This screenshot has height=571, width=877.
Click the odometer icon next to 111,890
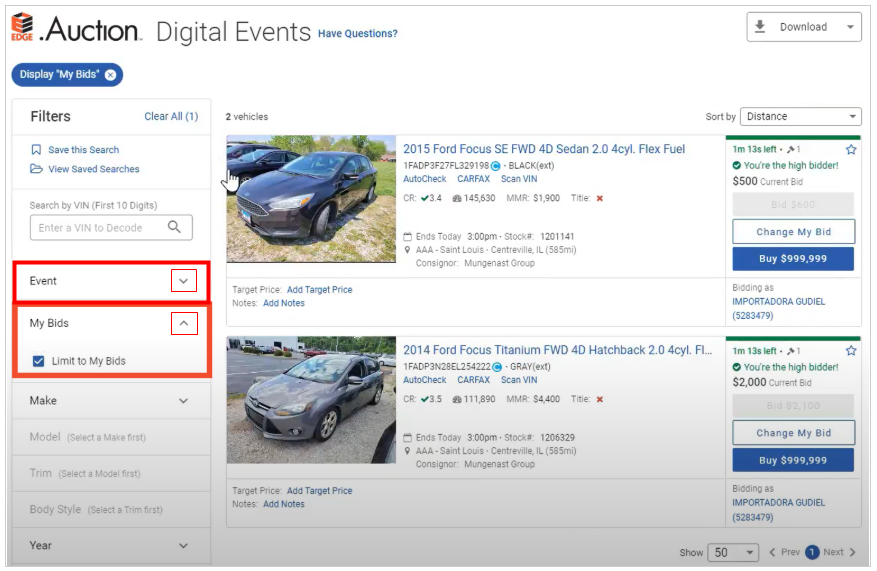point(456,399)
